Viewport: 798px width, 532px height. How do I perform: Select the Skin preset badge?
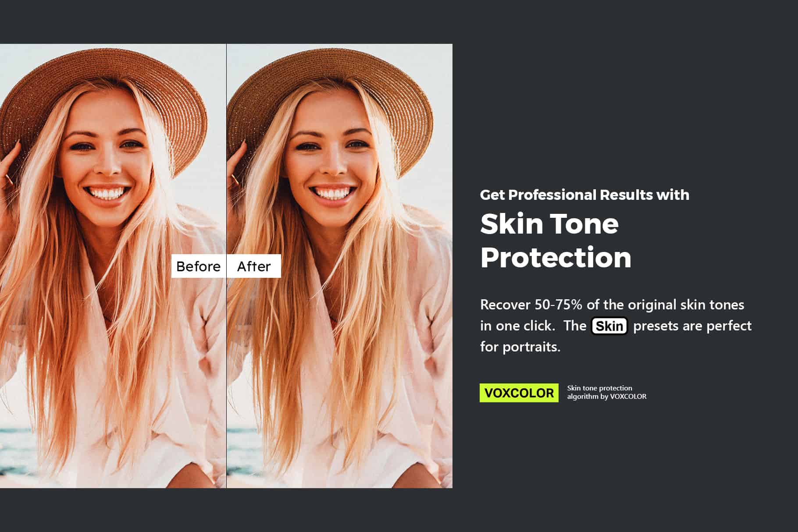click(609, 326)
